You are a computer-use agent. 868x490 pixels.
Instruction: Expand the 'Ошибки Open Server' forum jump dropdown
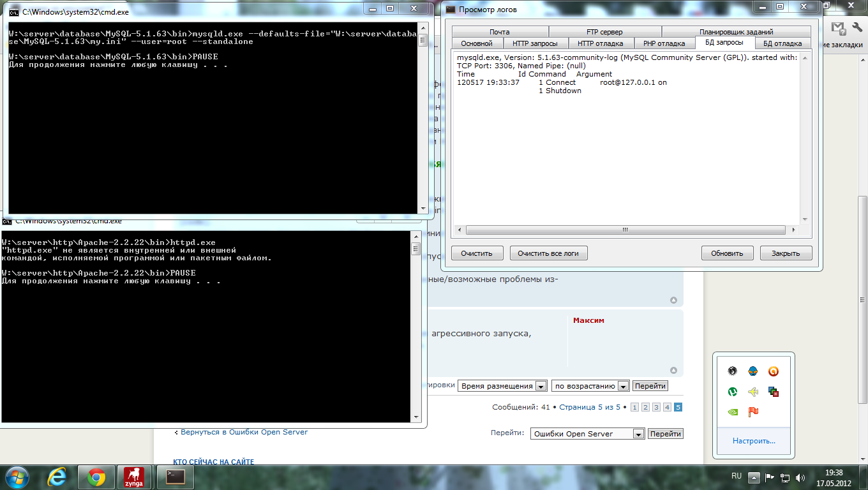638,434
